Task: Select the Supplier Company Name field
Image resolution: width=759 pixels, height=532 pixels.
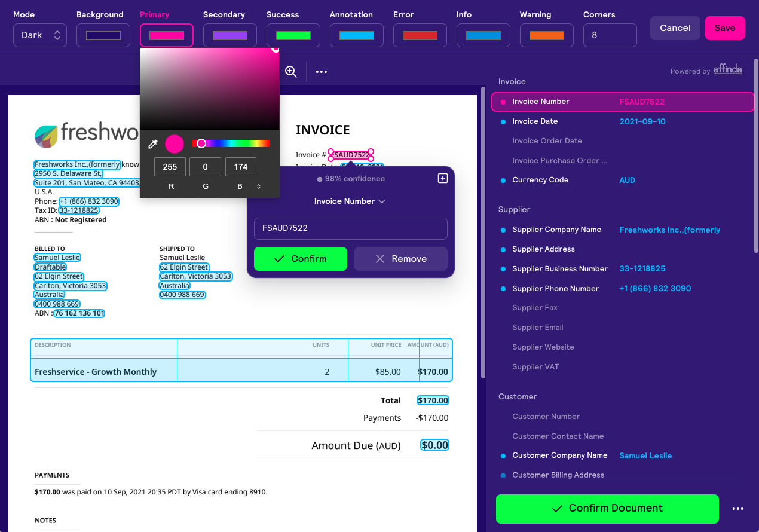Action: 623,230
